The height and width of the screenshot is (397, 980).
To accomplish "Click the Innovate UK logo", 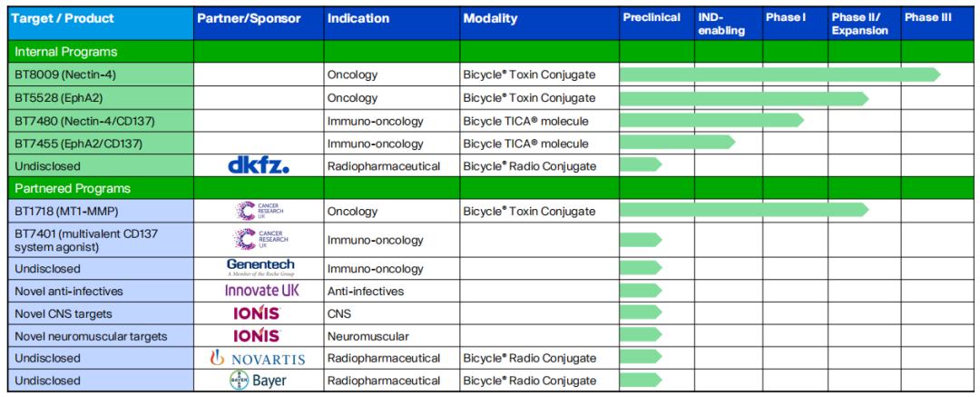I will click(262, 291).
